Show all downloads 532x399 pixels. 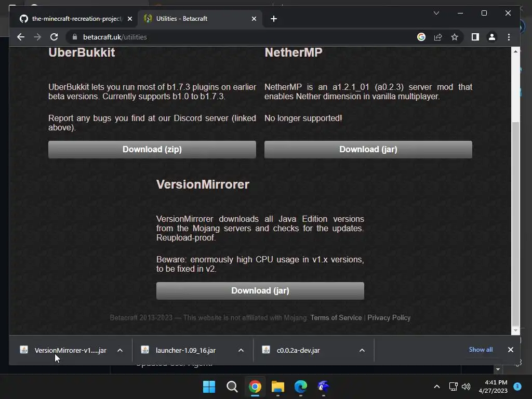point(481,350)
